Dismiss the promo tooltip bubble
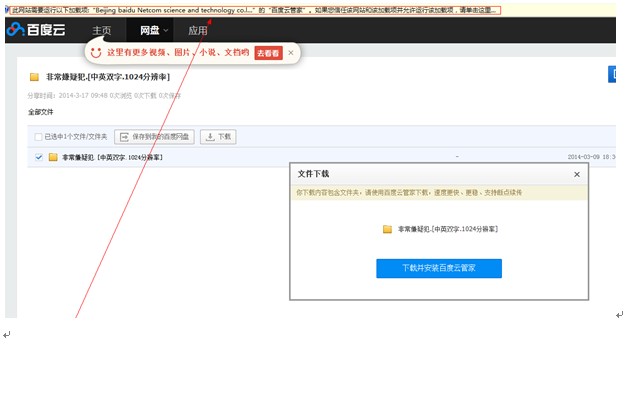 [x=291, y=53]
